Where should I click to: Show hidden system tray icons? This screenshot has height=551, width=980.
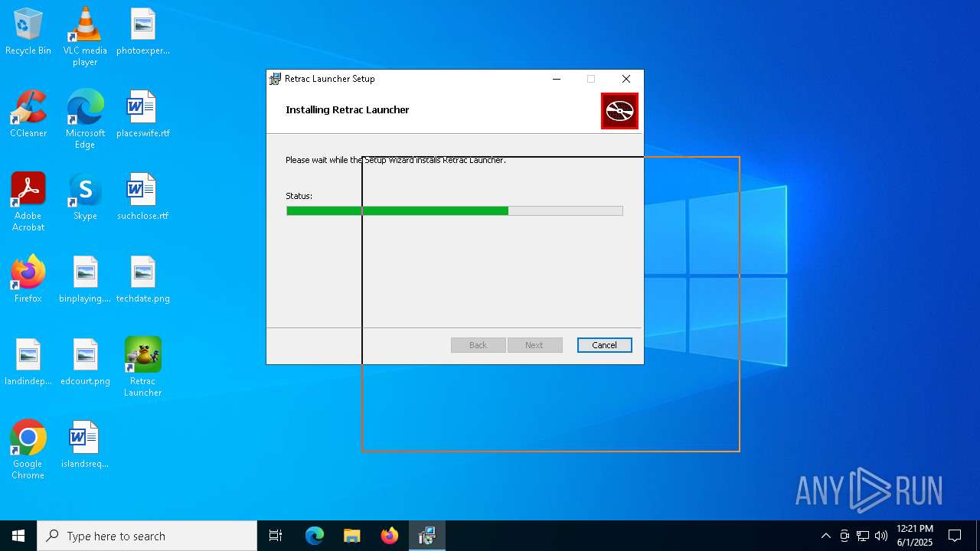[x=825, y=536]
